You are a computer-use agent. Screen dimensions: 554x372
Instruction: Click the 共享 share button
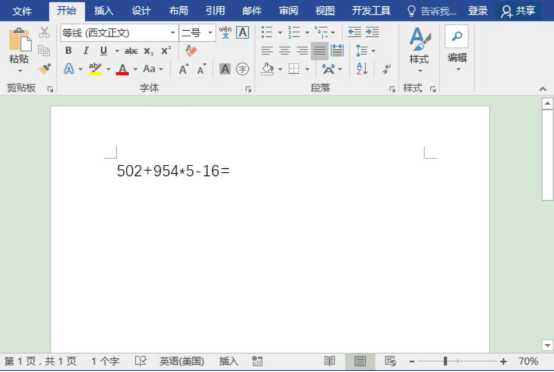518,11
